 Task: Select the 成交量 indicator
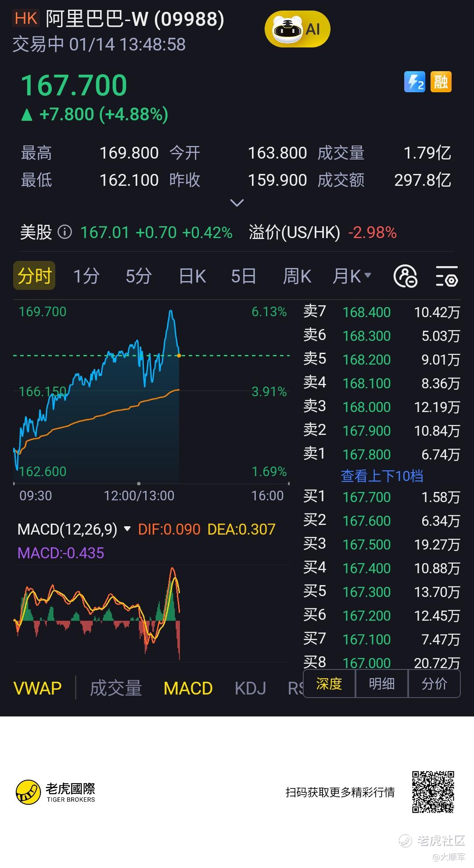tap(116, 688)
